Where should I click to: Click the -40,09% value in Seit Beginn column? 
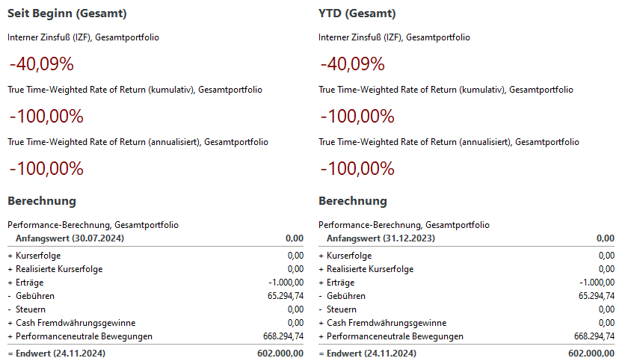41,64
